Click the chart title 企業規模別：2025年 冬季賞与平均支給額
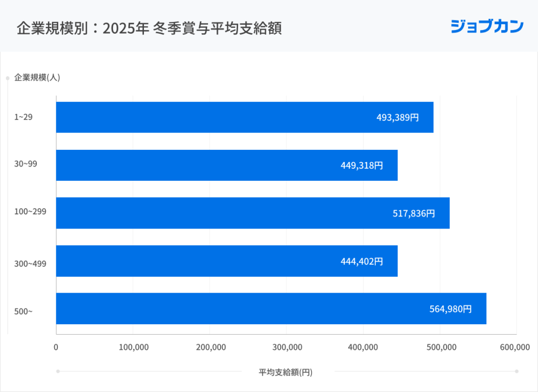The height and width of the screenshot is (392, 538). [x=149, y=28]
